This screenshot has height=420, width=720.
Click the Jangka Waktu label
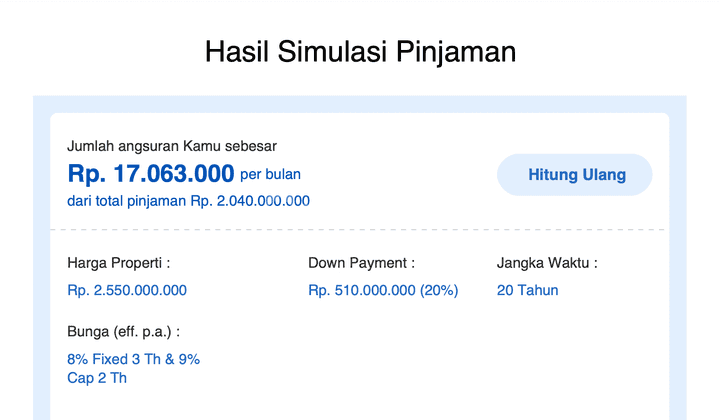tap(547, 263)
